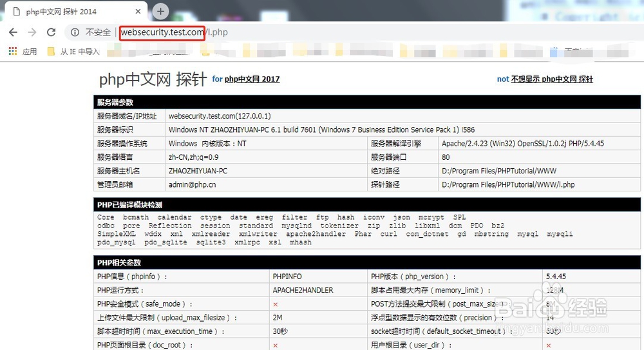Image resolution: width=644 pixels, height=350 pixels.
Task: Click the 服务器参数 section header
Action: tap(367, 102)
